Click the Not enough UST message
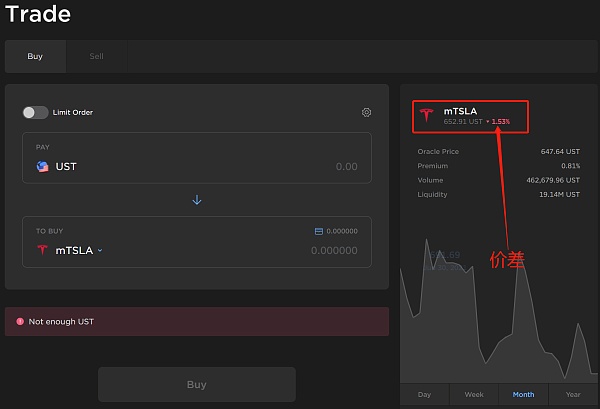The width and height of the screenshot is (600, 409). (61, 322)
